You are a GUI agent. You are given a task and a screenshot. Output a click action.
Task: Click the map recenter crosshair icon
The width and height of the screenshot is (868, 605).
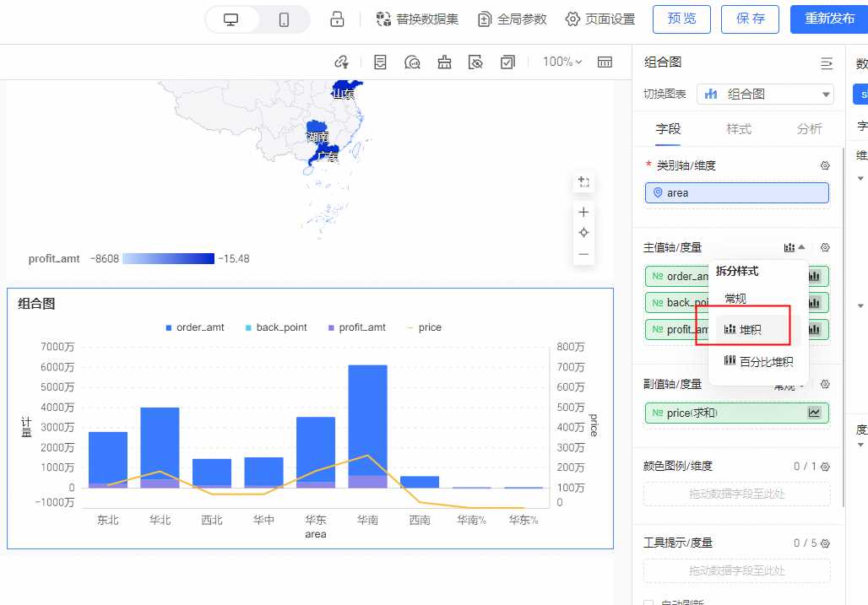[583, 233]
